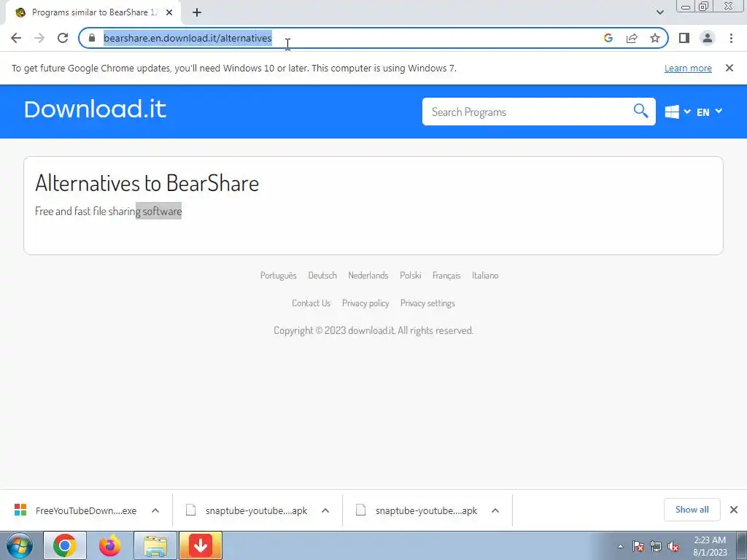Open the Chrome profile avatar
The width and height of the screenshot is (747, 560).
tap(708, 38)
